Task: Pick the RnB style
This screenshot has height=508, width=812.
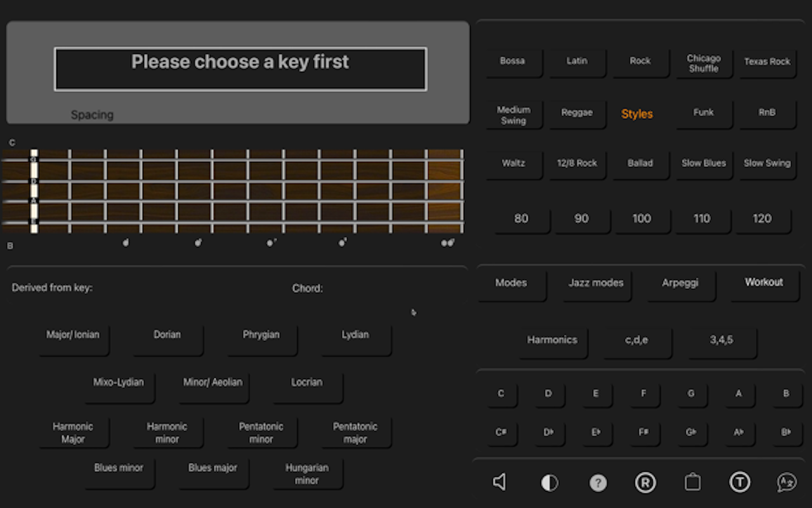Action: (767, 114)
